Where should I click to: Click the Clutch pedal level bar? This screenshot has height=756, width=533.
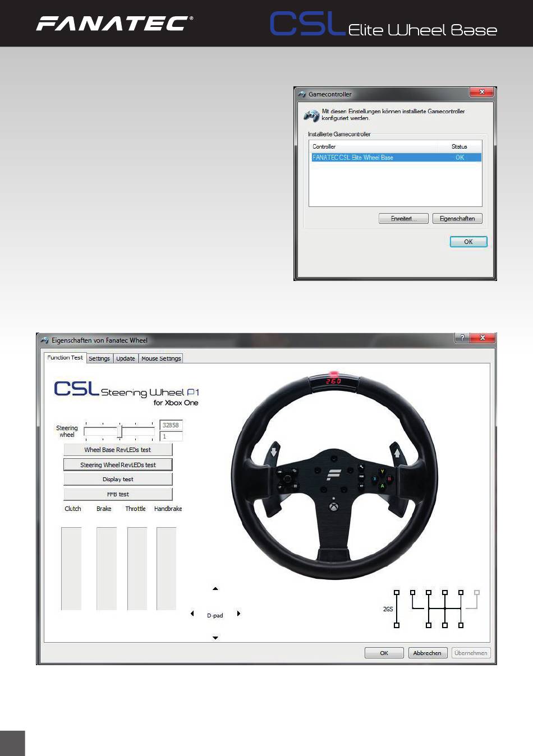point(71,568)
